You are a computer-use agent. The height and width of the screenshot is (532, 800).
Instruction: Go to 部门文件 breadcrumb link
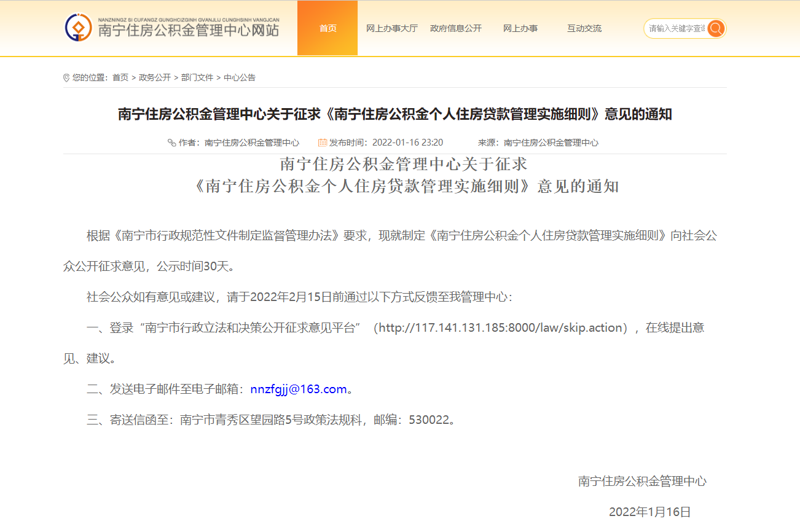pos(197,77)
